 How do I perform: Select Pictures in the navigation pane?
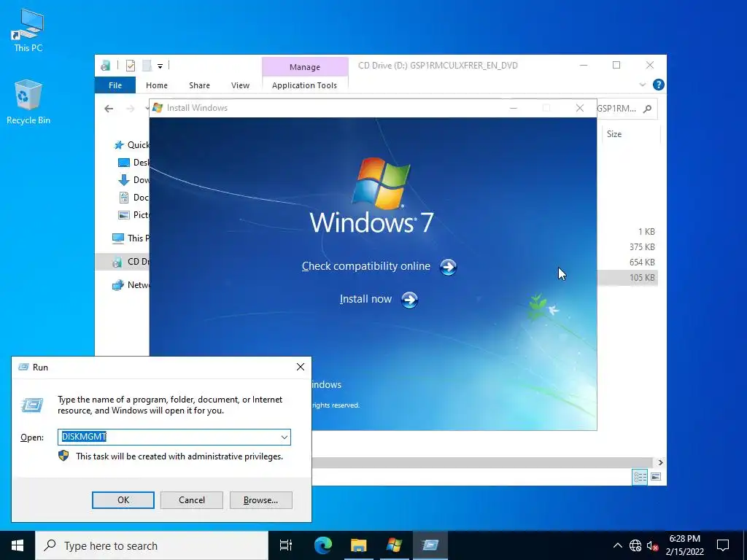[133, 215]
